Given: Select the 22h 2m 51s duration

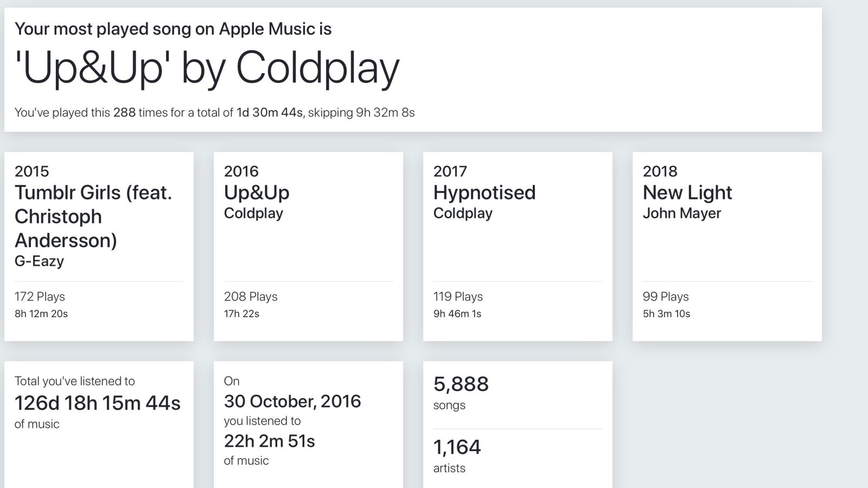Looking at the screenshot, I should (269, 441).
